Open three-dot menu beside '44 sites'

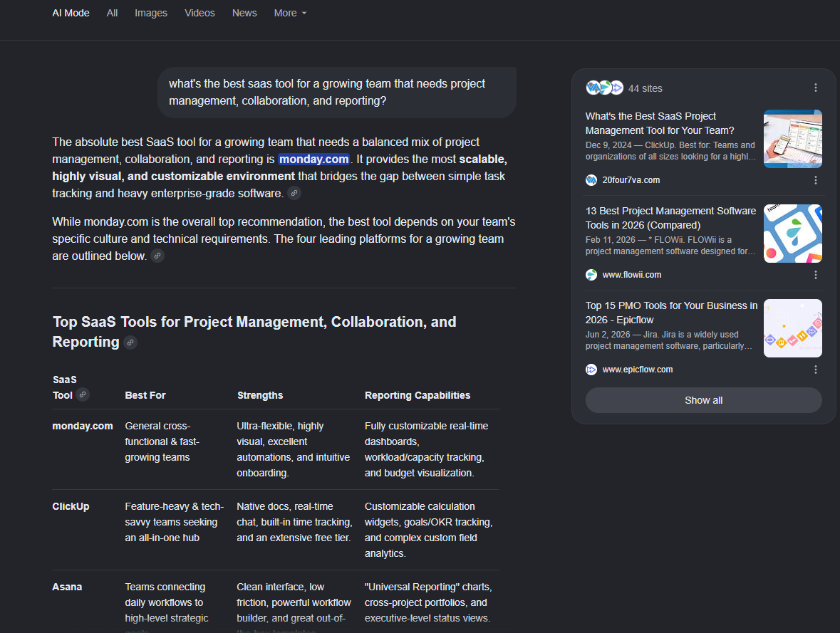click(x=815, y=88)
